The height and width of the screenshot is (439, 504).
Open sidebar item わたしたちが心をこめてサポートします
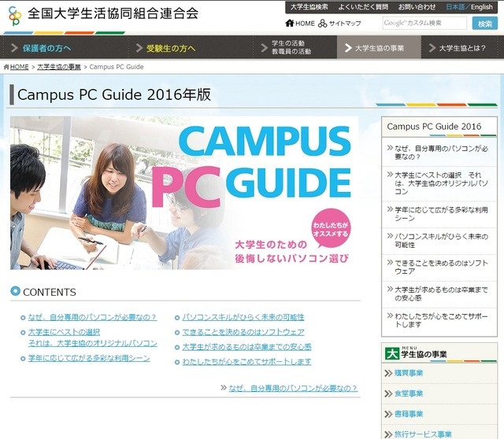pyautogui.click(x=439, y=321)
